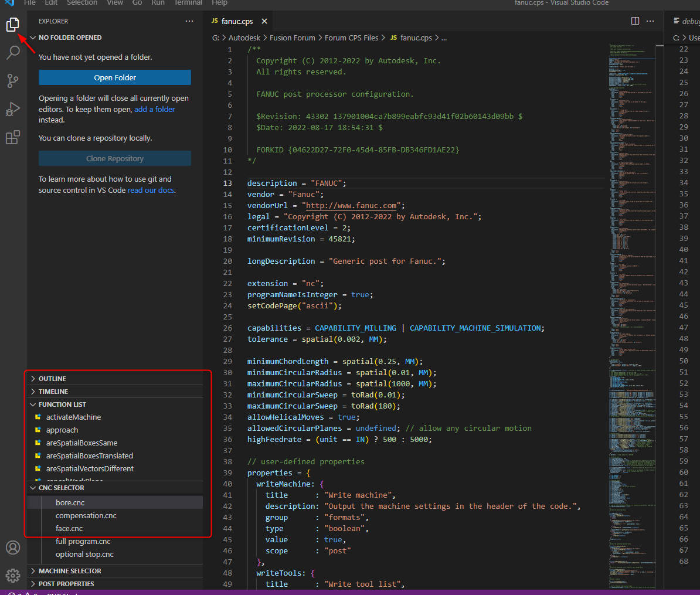This screenshot has height=595, width=700.
Task: Click the Accounts icon in activity bar
Action: pyautogui.click(x=13, y=548)
